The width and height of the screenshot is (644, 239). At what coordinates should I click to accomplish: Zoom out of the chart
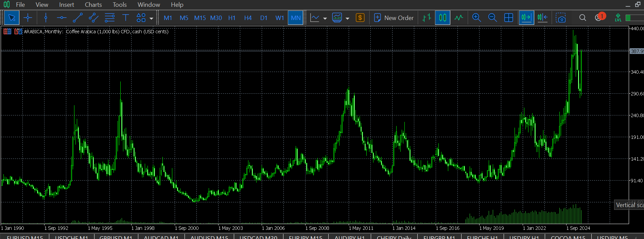492,18
